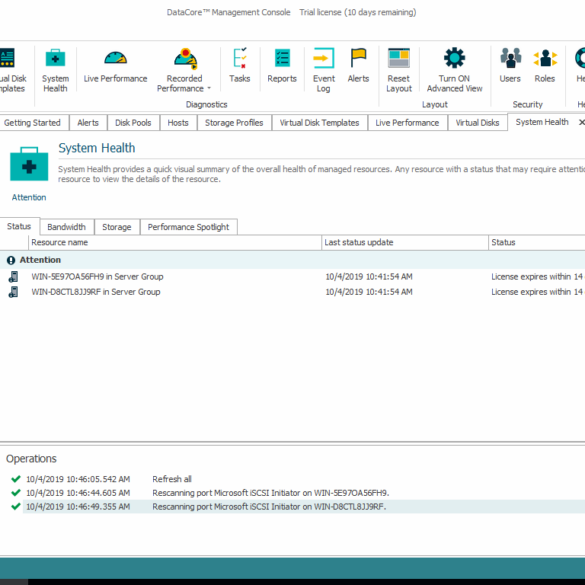Select WIN-D8CTL8JJ9RF in Server Group row
The height and width of the screenshot is (585, 585).
click(x=292, y=292)
